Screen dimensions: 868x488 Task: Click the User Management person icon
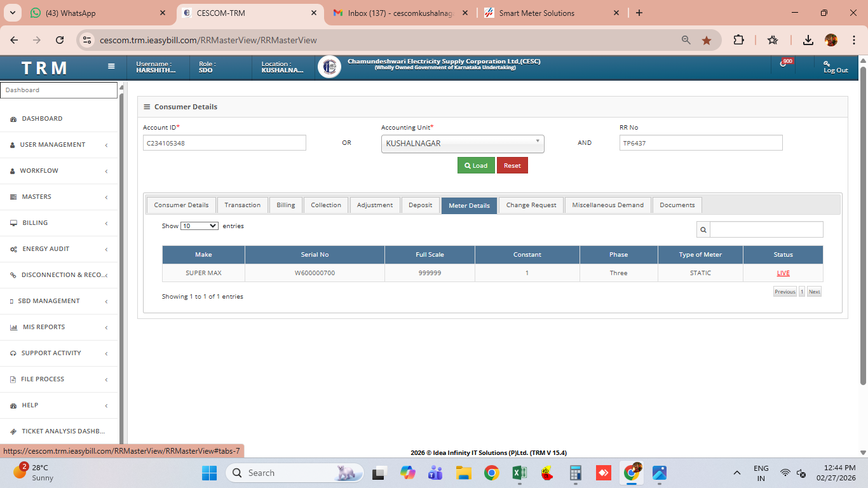[x=13, y=145]
